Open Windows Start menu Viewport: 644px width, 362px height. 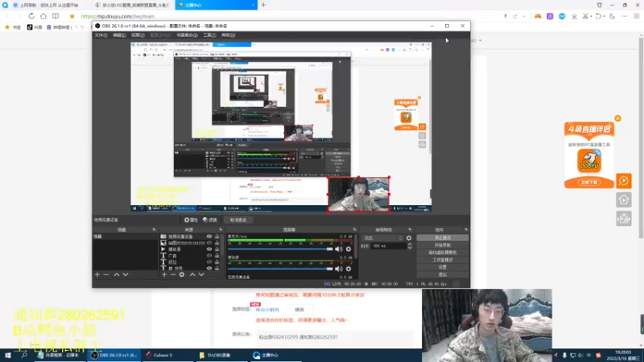(x=7, y=356)
